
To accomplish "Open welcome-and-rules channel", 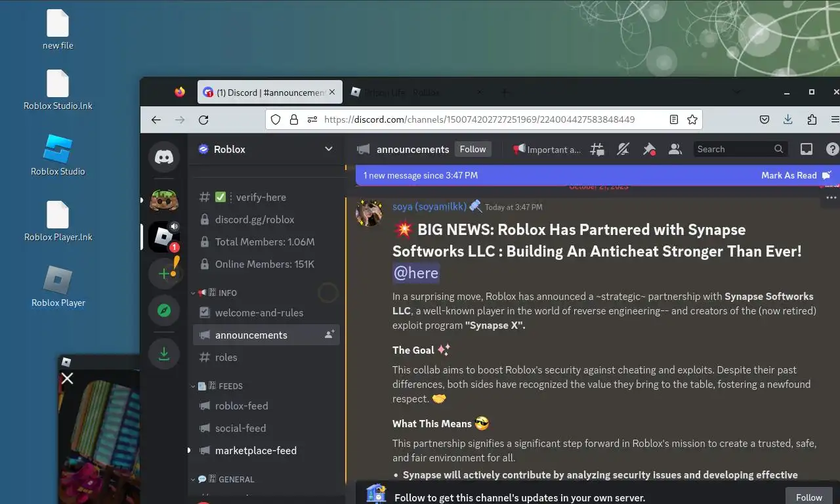I will point(266,312).
